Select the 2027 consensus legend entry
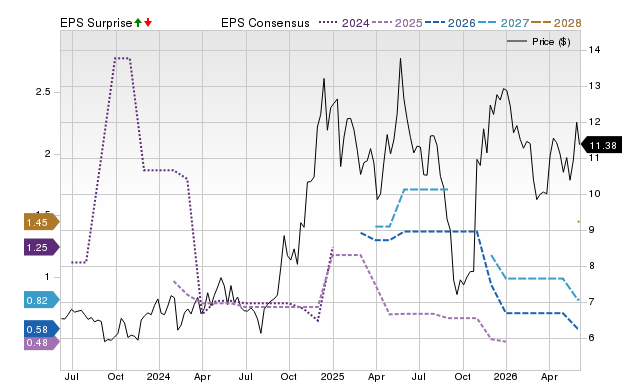 (x=504, y=23)
